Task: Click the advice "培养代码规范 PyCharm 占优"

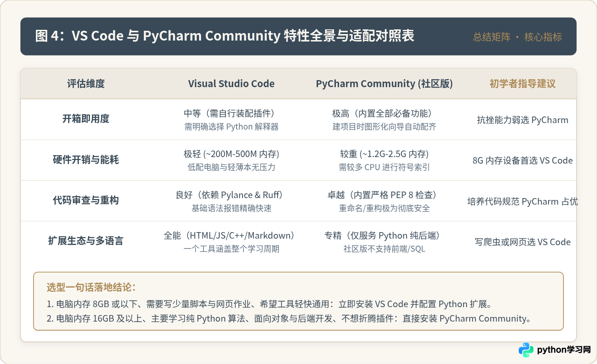Action: 522,201
